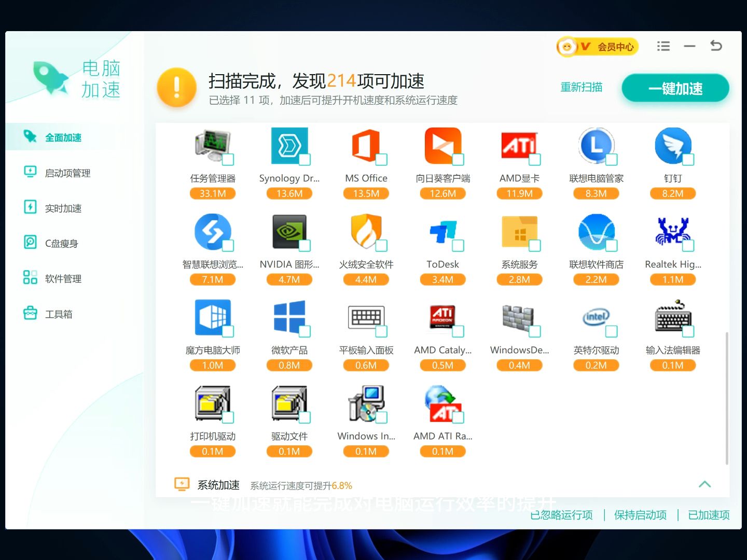
Task: Click the MS Office icon
Action: coord(366,146)
